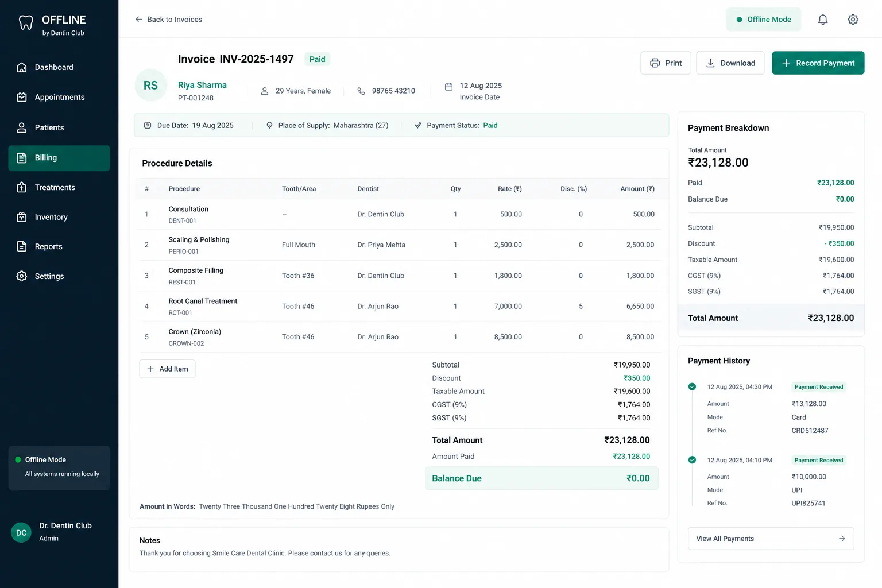Click reference number UPI825741
The height and width of the screenshot is (588, 882).
tap(808, 503)
